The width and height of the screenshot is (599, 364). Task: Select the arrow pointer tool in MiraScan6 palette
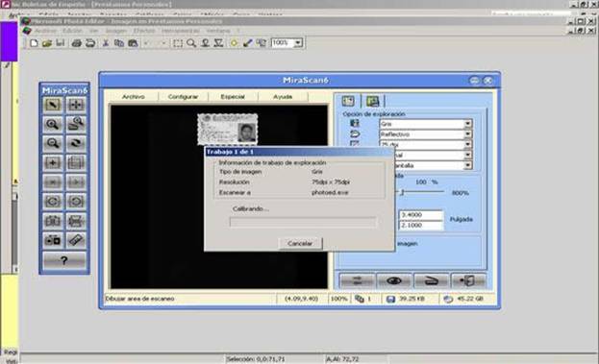(53, 105)
